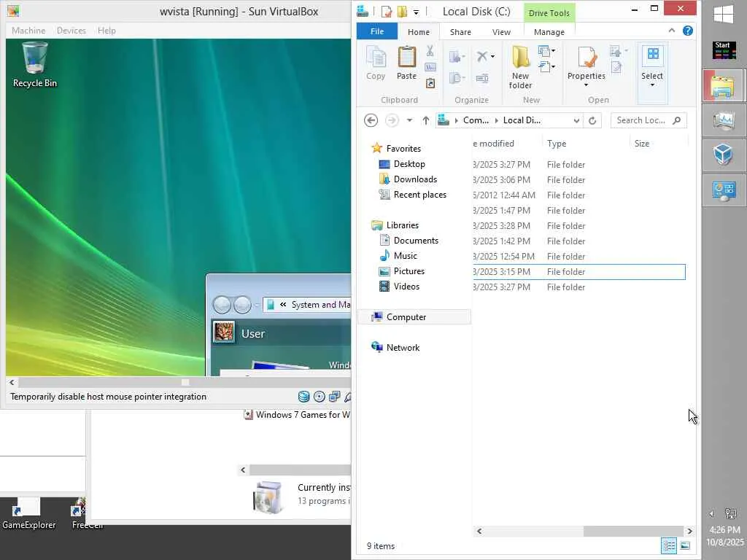Open Recent places in navigation pane
Image resolution: width=747 pixels, height=560 pixels.
click(x=419, y=194)
